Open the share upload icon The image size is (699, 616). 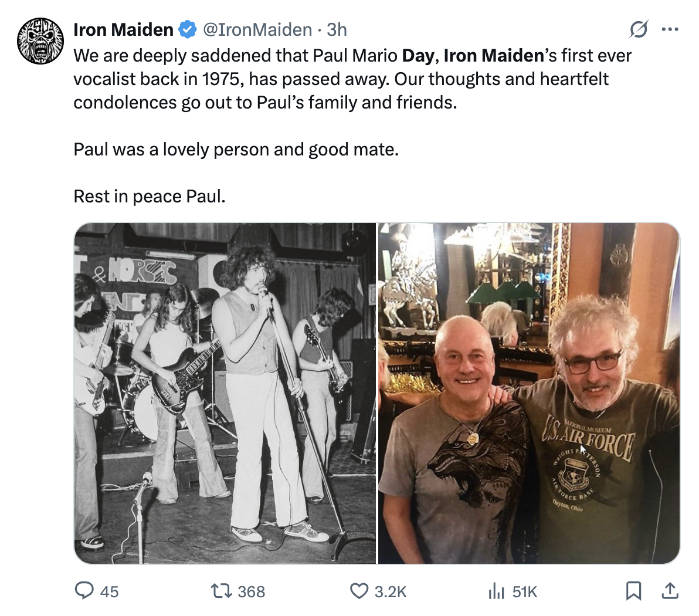tap(670, 591)
